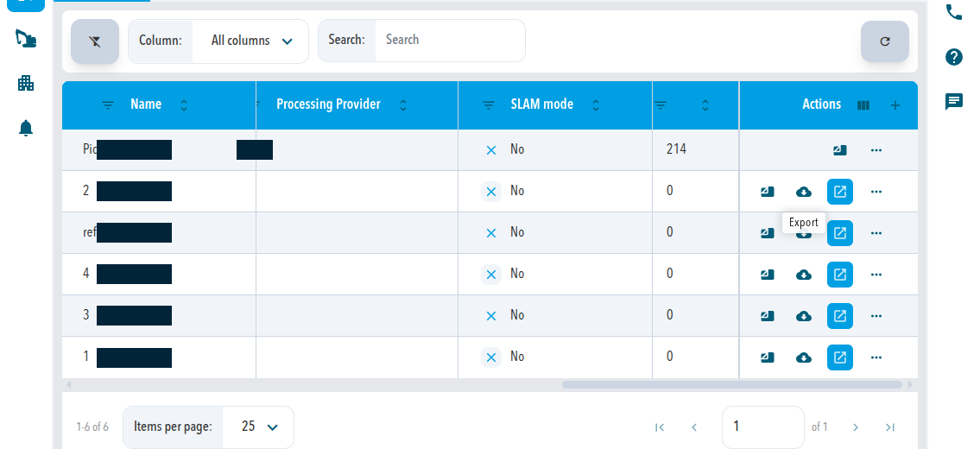
Task: Go to the next page
Action: (x=856, y=427)
